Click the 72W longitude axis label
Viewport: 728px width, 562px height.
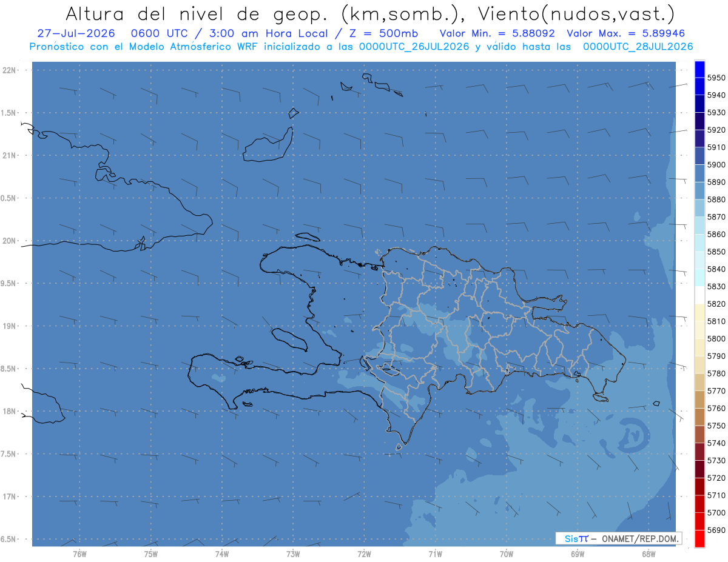click(x=364, y=554)
